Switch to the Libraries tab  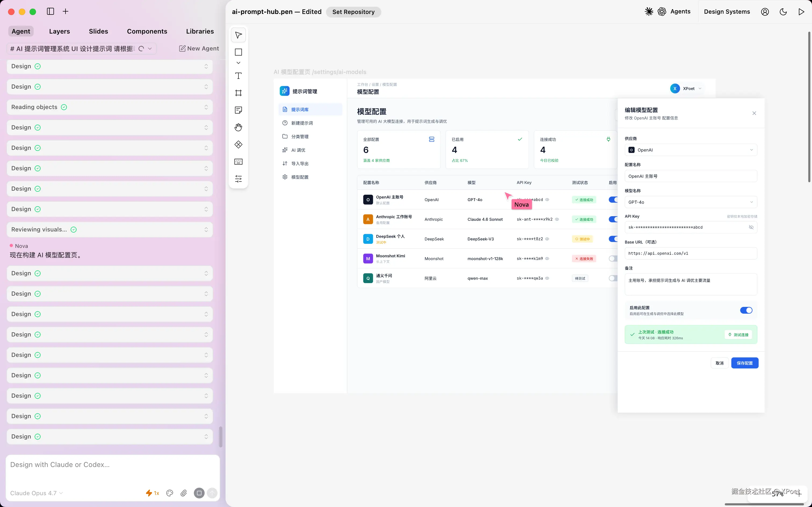click(200, 31)
